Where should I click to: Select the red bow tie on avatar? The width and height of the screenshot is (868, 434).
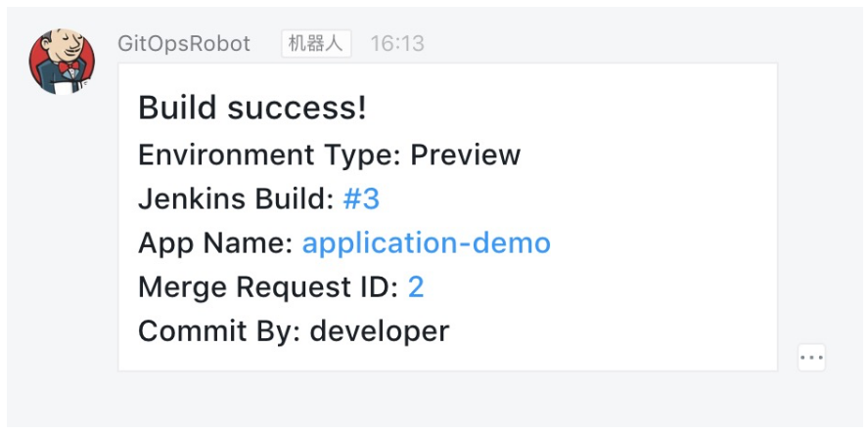coord(69,66)
